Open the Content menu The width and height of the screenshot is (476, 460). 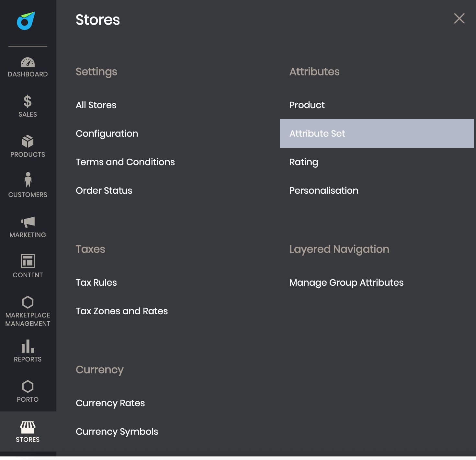(28, 266)
